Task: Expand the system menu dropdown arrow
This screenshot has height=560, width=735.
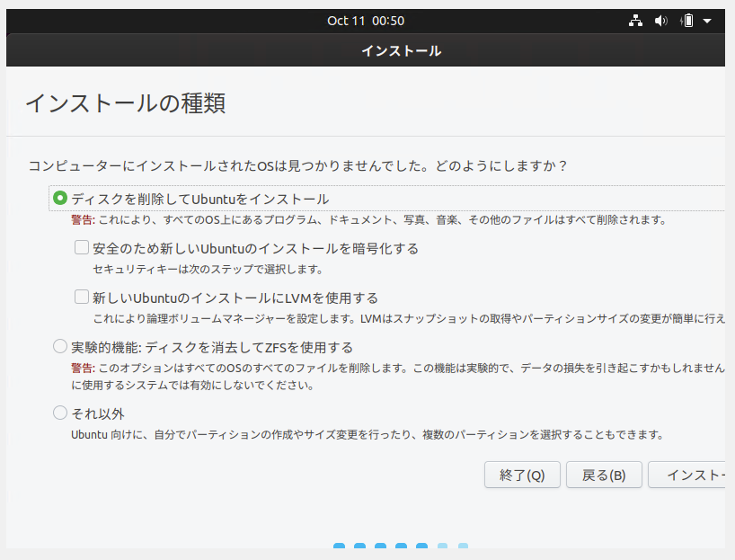Action: pos(707,21)
